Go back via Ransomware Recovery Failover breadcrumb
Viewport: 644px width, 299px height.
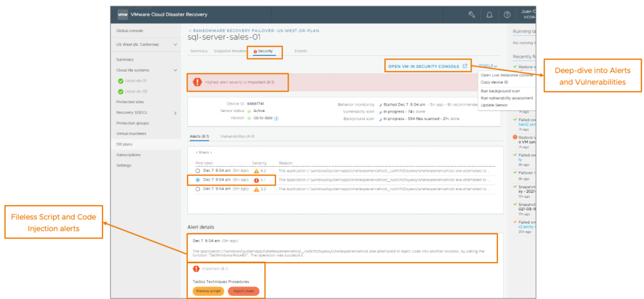[x=254, y=30]
